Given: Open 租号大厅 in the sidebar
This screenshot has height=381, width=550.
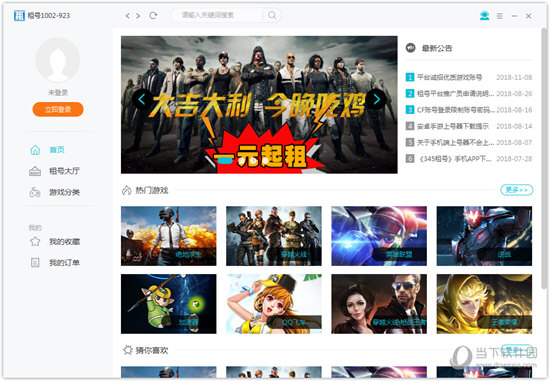Looking at the screenshot, I should [54, 171].
